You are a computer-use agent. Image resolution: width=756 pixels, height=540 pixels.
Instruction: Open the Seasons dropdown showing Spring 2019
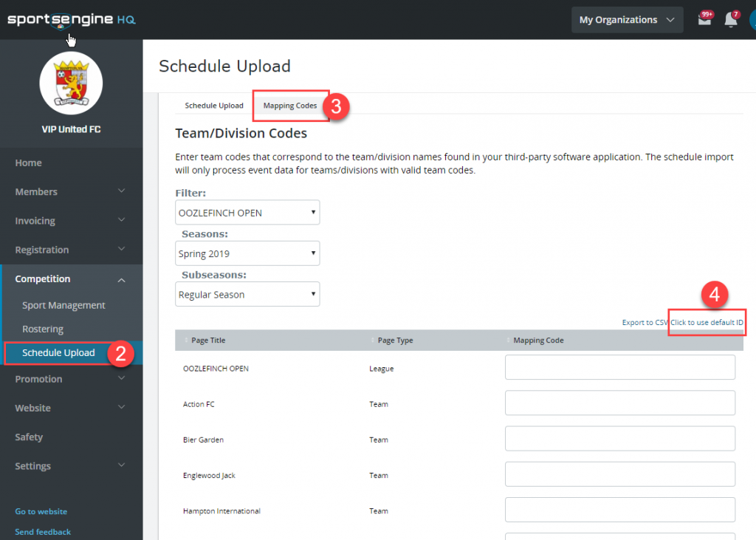[247, 253]
